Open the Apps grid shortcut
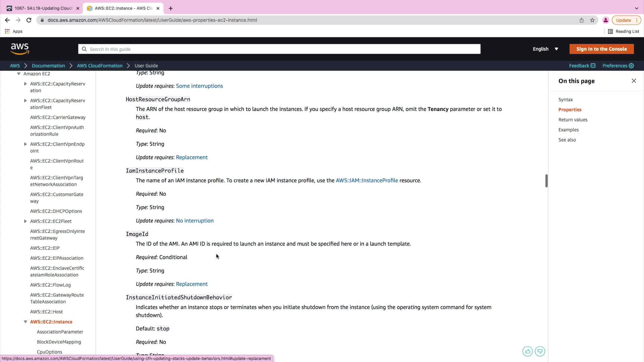The width and height of the screenshot is (644, 362). click(7, 31)
